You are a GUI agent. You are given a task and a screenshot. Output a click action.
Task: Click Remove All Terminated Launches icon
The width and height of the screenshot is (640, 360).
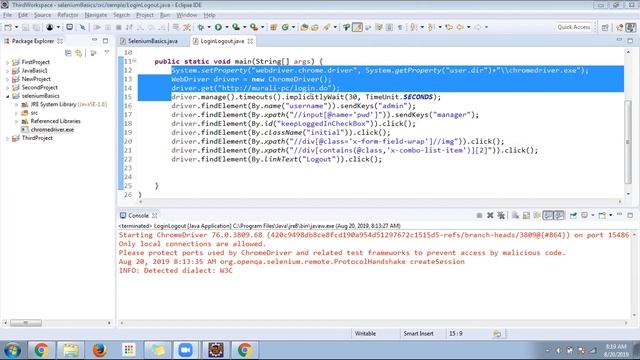500,216
